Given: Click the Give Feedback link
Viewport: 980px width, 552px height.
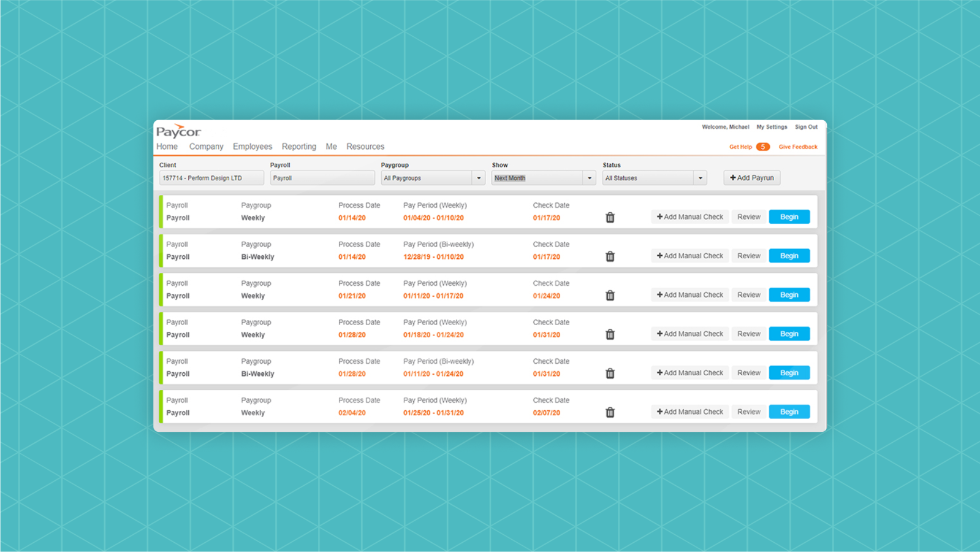Looking at the screenshot, I should (798, 147).
